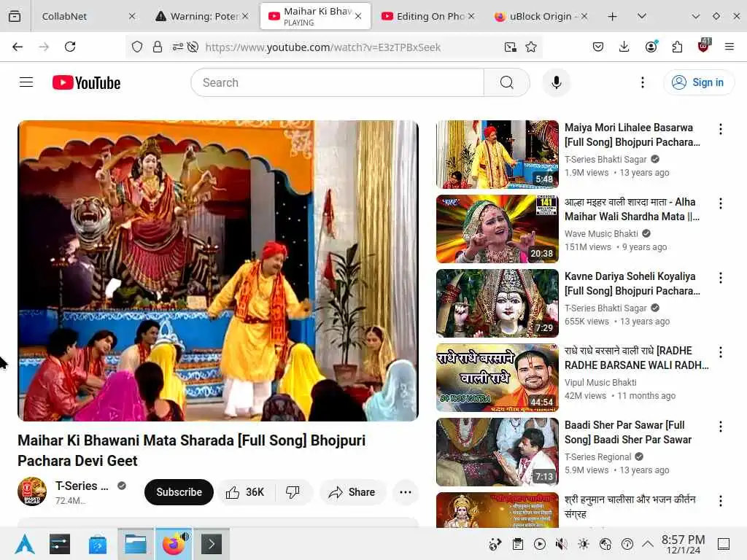
Task: Open options menu for Baadi Sher Par video
Action: pyautogui.click(x=721, y=426)
